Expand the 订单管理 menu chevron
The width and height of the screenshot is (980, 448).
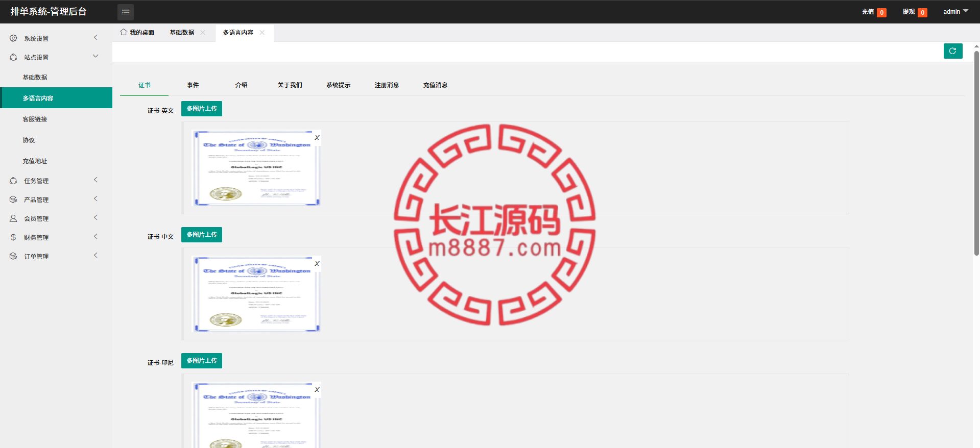(95, 256)
